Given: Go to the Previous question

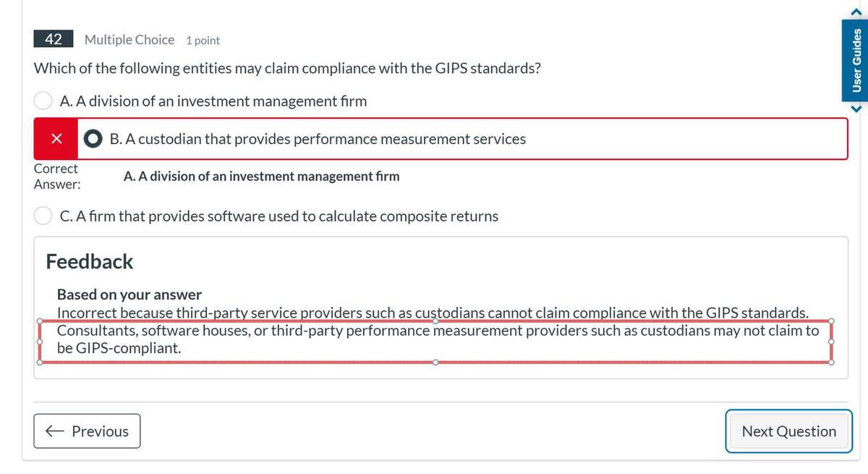Looking at the screenshot, I should click(87, 431).
